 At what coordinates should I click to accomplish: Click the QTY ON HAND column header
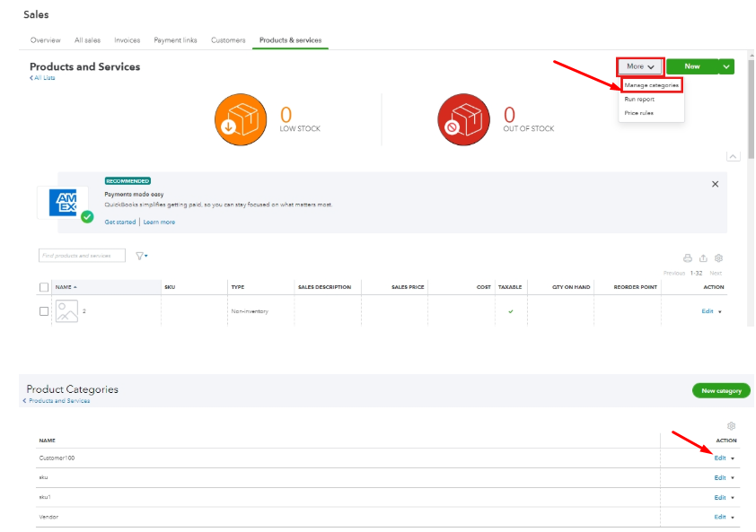tap(571, 287)
